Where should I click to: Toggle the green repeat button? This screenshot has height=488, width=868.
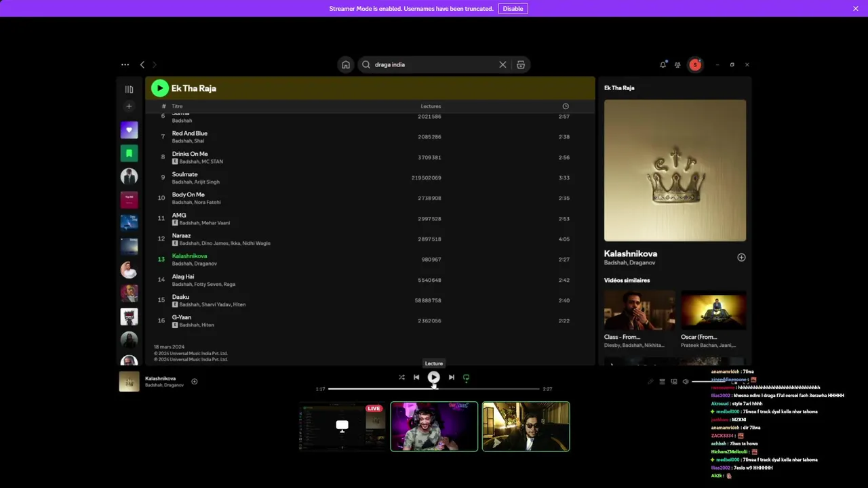coord(466,378)
